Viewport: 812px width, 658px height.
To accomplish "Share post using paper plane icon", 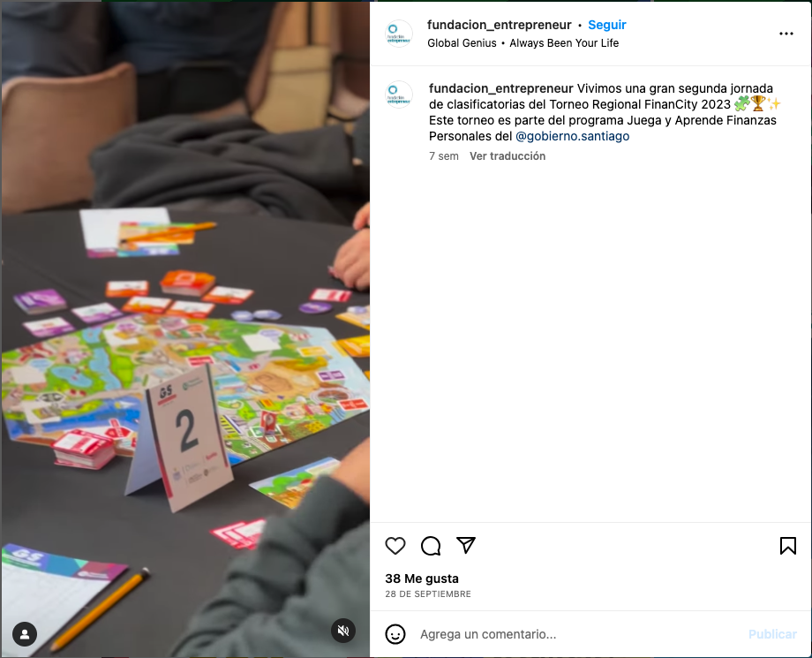I will pyautogui.click(x=465, y=545).
